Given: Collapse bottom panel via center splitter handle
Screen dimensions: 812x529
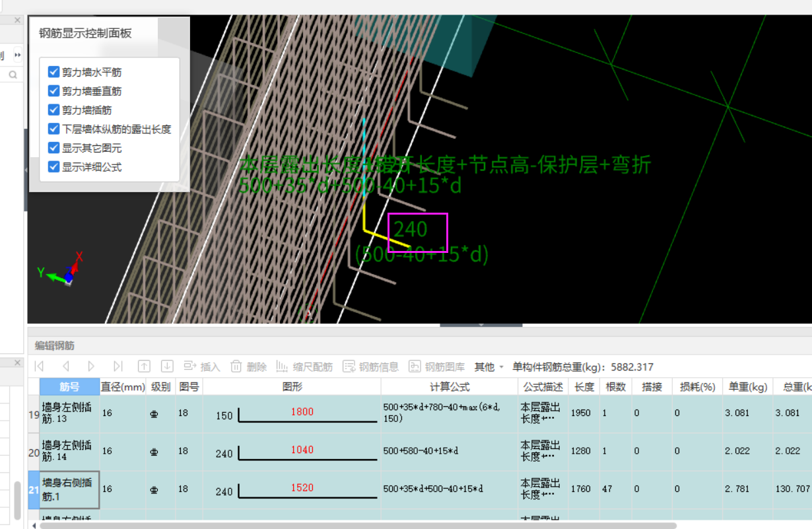Looking at the screenshot, I should click(481, 325).
